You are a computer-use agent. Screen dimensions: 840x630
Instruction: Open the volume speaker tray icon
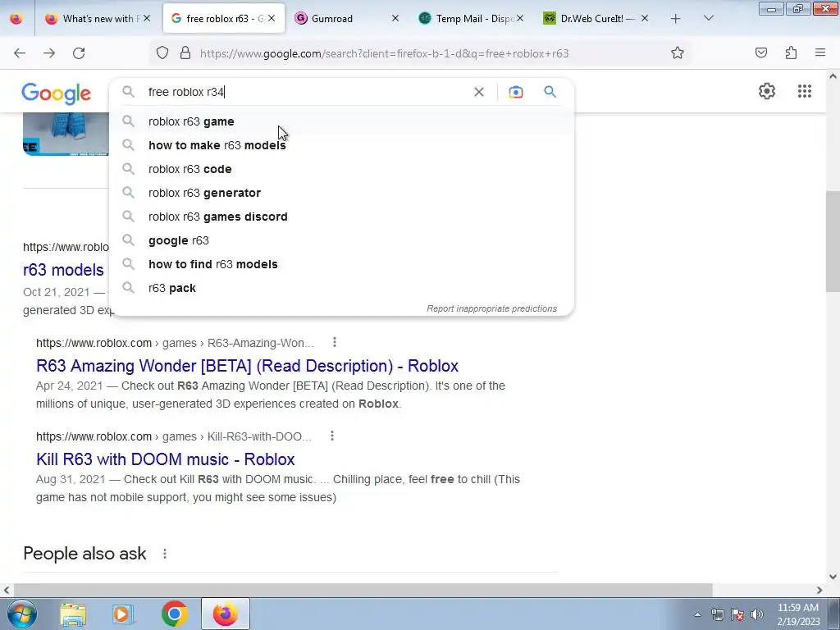click(x=757, y=614)
